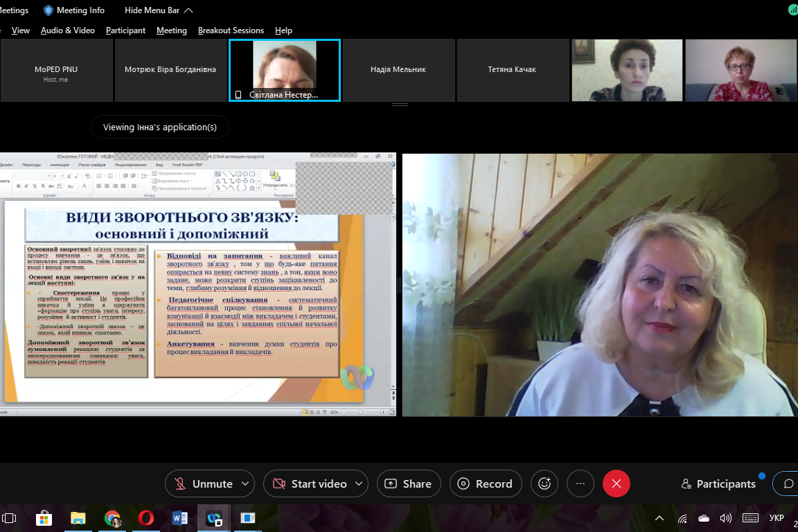Start video camera
This screenshot has width=798, height=532.
tap(310, 484)
